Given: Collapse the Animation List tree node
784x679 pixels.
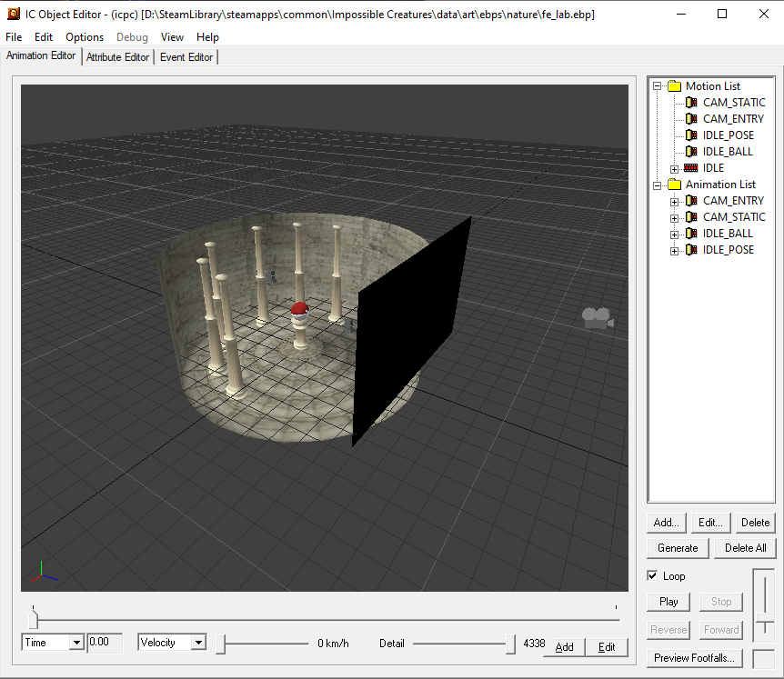Looking at the screenshot, I should (658, 185).
